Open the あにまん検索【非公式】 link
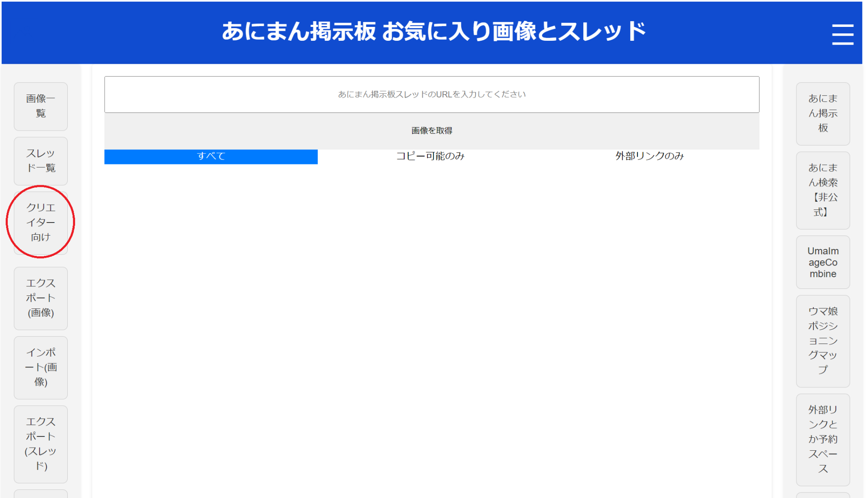 (823, 190)
